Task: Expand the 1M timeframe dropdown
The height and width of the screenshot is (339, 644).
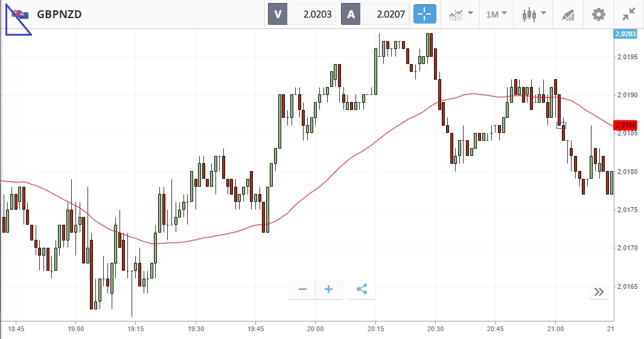Action: click(496, 14)
